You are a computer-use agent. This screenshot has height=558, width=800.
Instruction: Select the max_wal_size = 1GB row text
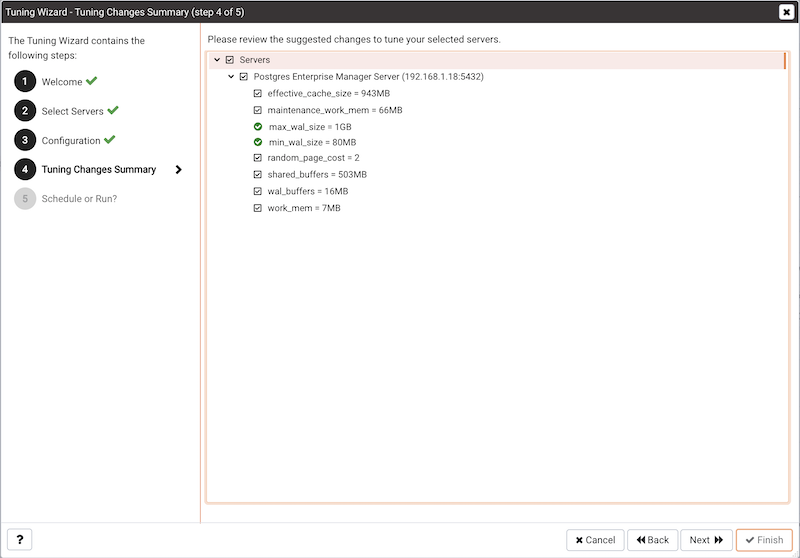[x=310, y=126]
